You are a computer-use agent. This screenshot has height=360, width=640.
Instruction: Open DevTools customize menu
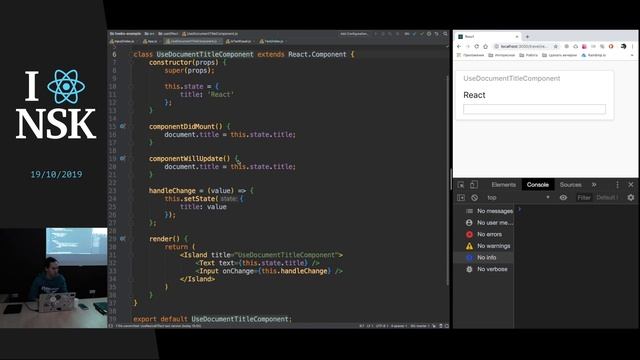(617, 185)
